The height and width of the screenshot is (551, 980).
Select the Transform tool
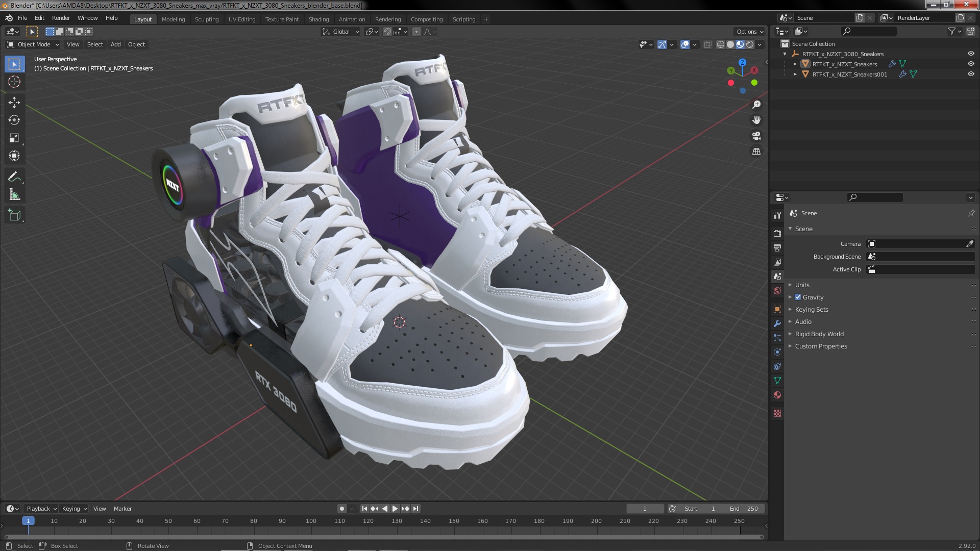[x=14, y=156]
